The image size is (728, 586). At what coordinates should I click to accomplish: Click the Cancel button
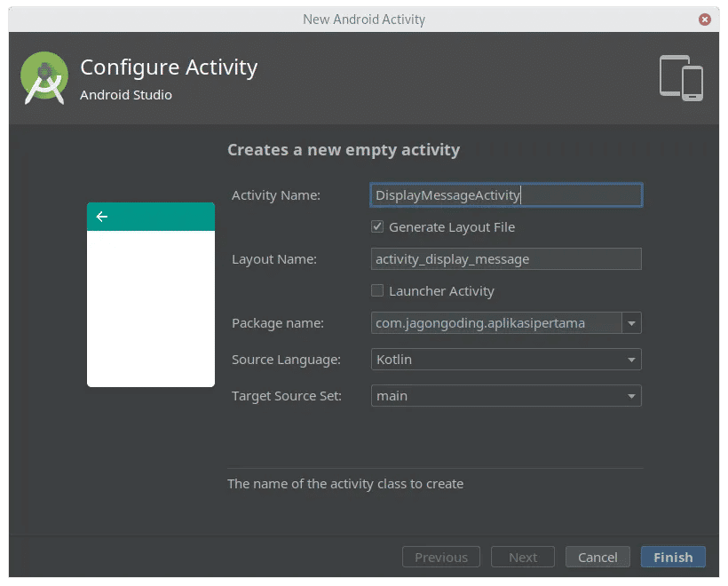[597, 557]
